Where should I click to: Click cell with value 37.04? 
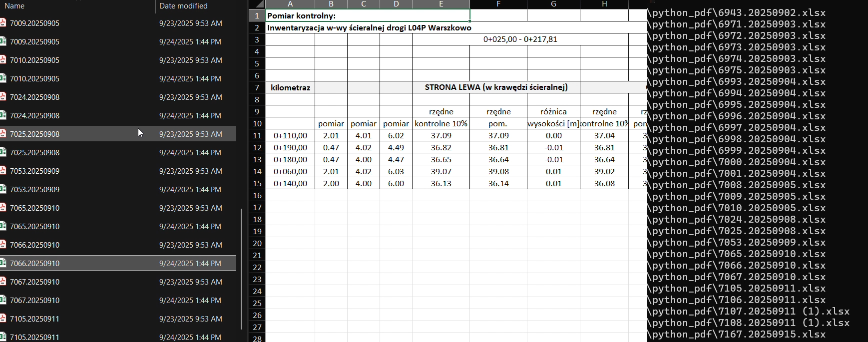pos(604,135)
